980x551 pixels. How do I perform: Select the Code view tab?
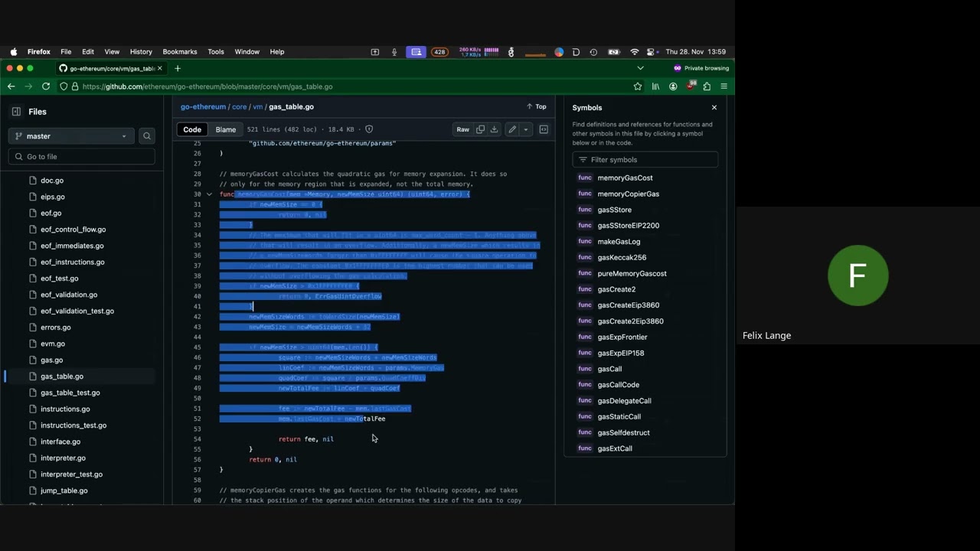192,129
